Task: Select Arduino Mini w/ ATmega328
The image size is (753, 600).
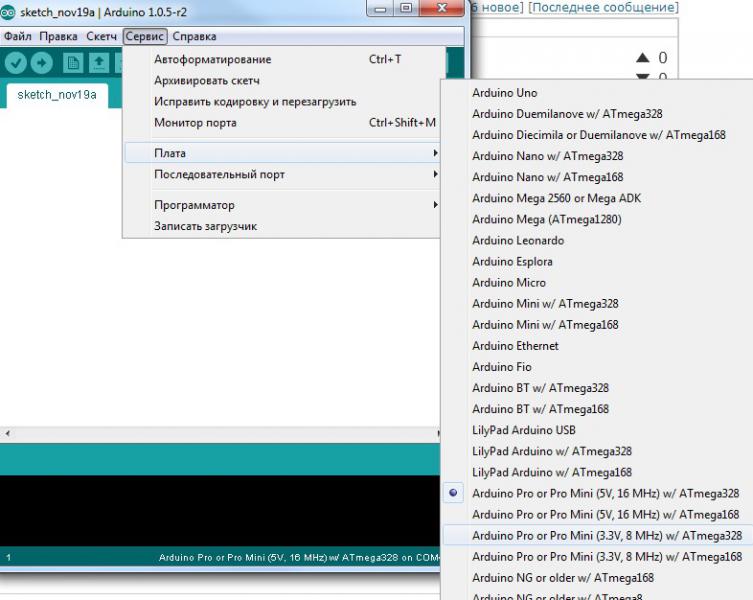Action: [597, 304]
